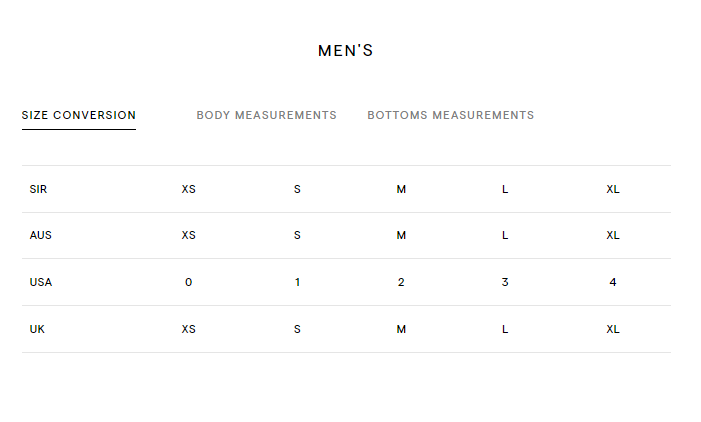Open the Bottoms Measurements tab
Viewport: 701px width, 422px height.
[451, 115]
